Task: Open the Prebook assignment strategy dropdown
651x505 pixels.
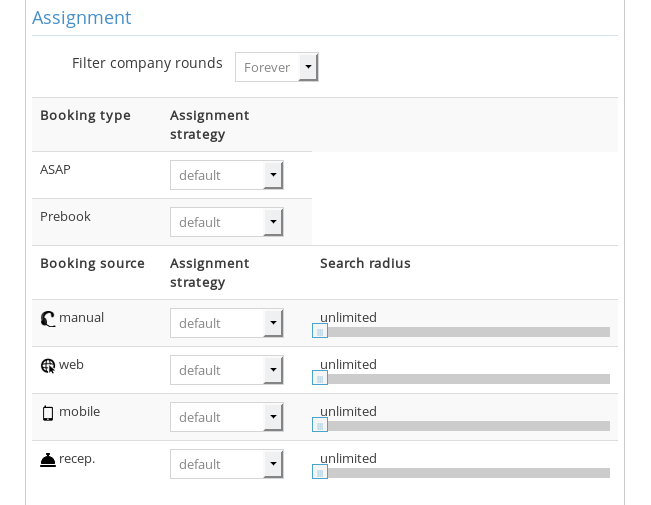Action: pyautogui.click(x=227, y=222)
